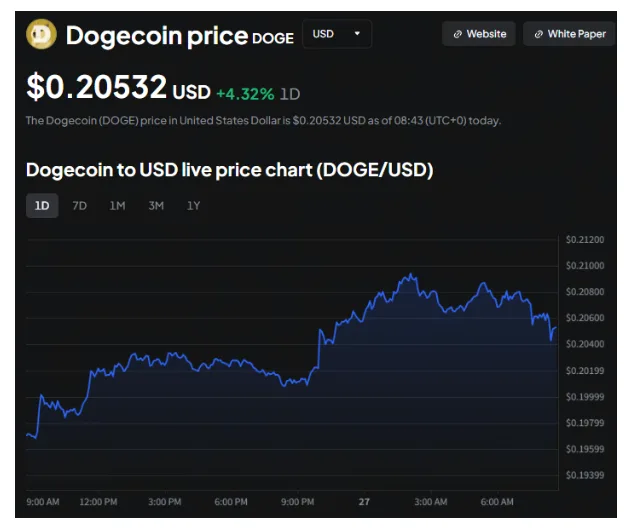Open the USD currency dropdown
Screen dimensions: 636x531
click(x=336, y=34)
